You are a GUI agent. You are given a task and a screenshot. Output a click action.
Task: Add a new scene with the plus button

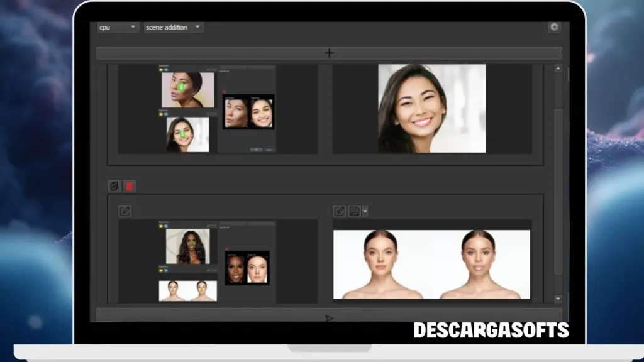328,53
